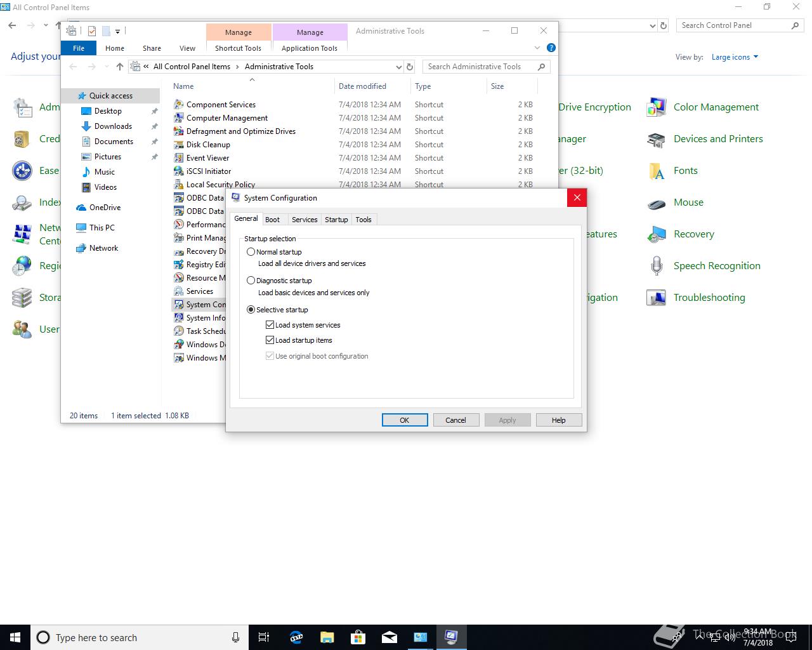Open the View by Large icons dropdown

coord(735,57)
